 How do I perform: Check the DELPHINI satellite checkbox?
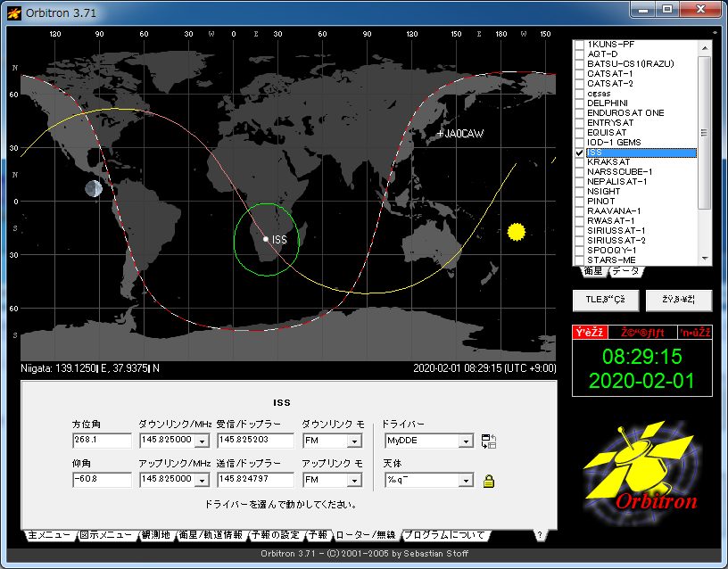click(x=579, y=103)
